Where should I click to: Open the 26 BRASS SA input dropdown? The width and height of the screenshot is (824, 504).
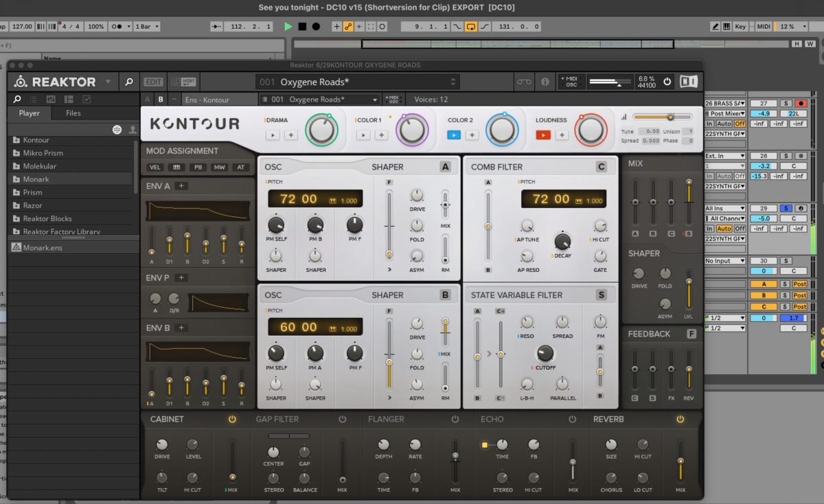[725, 103]
